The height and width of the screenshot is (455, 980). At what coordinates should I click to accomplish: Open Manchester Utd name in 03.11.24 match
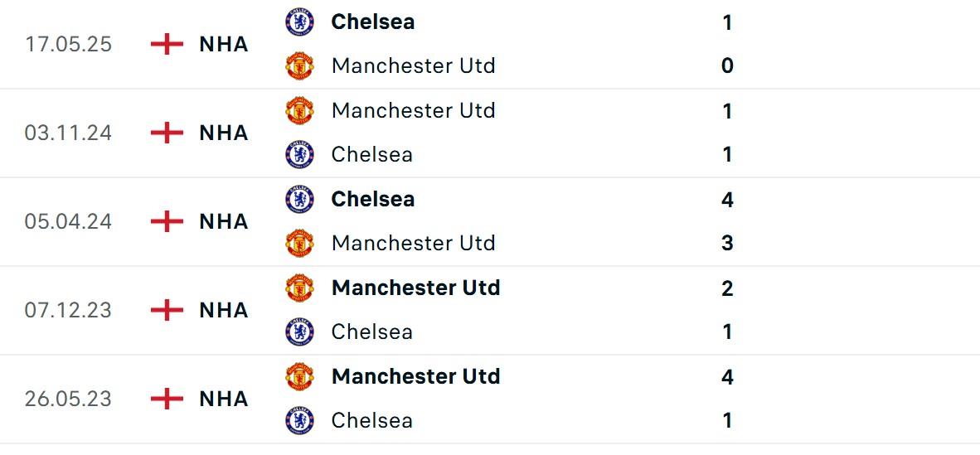coord(413,110)
